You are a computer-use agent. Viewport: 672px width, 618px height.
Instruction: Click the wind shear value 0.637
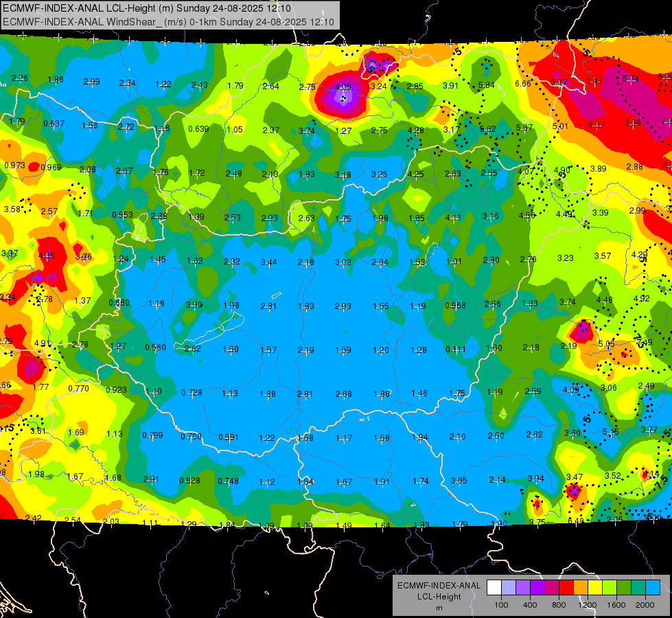54,124
